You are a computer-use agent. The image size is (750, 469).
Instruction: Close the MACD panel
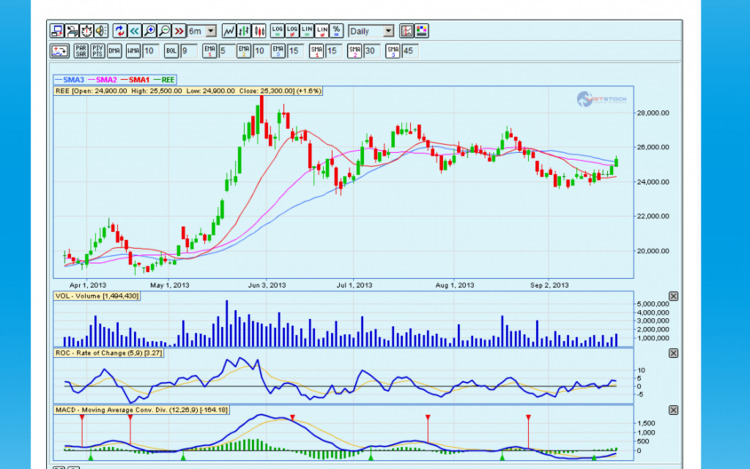(x=673, y=410)
